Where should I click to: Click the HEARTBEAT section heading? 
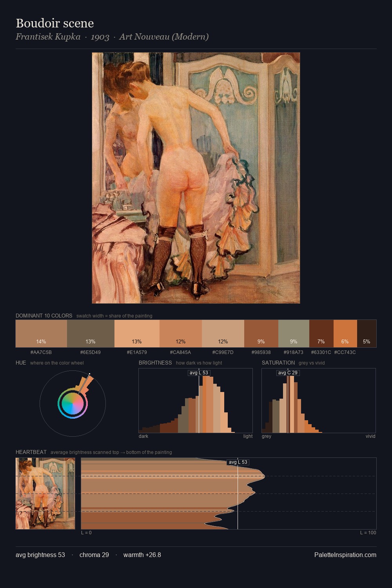31,452
